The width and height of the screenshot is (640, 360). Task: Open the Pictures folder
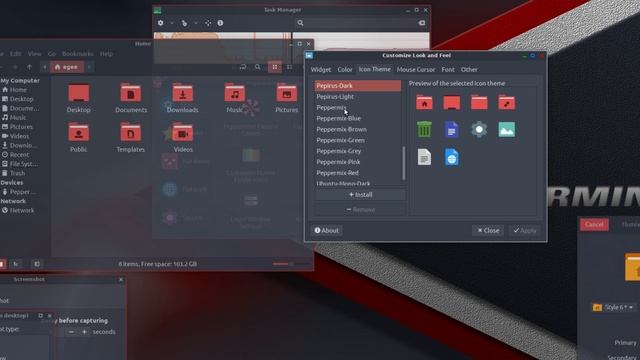click(x=287, y=98)
